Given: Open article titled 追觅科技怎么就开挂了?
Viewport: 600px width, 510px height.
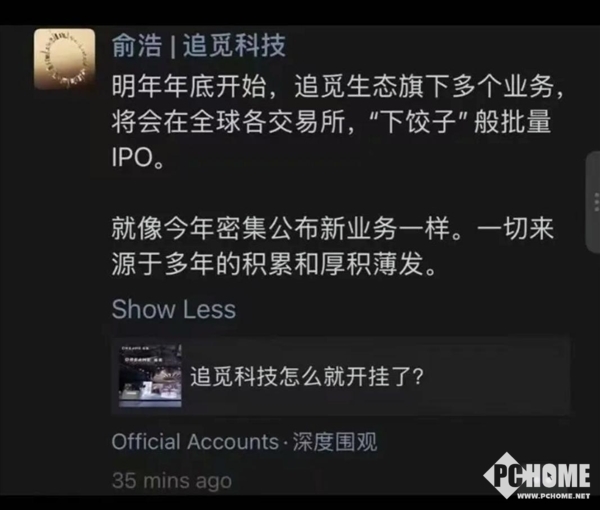Looking at the screenshot, I should (307, 376).
